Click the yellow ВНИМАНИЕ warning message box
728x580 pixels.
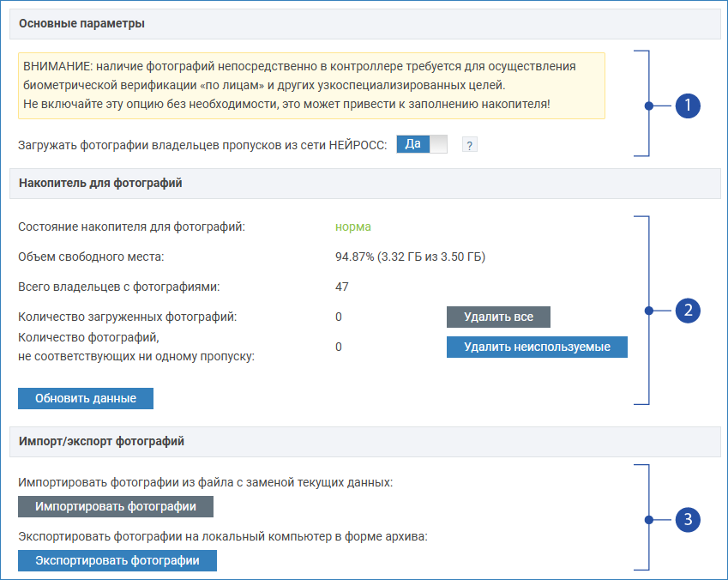click(311, 86)
